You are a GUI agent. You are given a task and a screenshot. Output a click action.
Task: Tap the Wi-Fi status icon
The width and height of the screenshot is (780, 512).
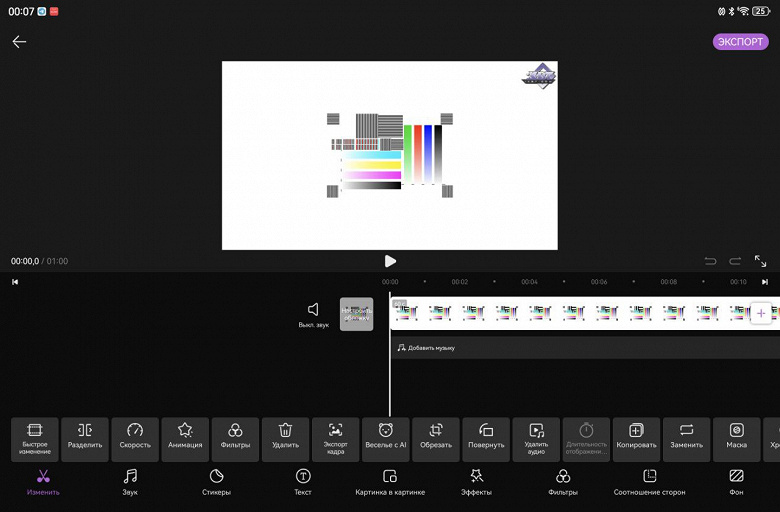pos(743,11)
